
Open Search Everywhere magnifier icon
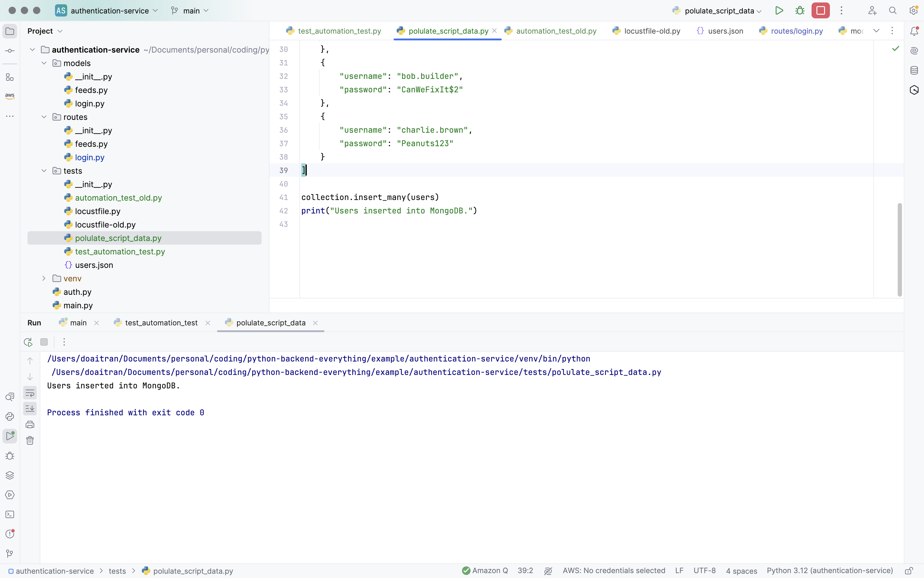[893, 11]
